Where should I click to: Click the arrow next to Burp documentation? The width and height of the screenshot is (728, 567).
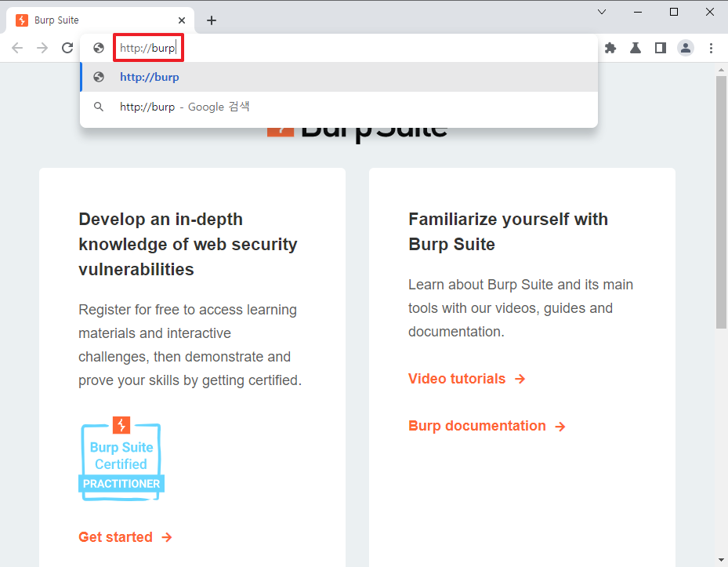[560, 427]
